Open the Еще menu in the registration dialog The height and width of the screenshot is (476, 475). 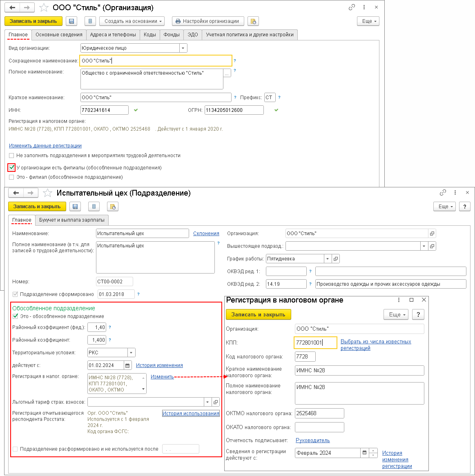[396, 315]
